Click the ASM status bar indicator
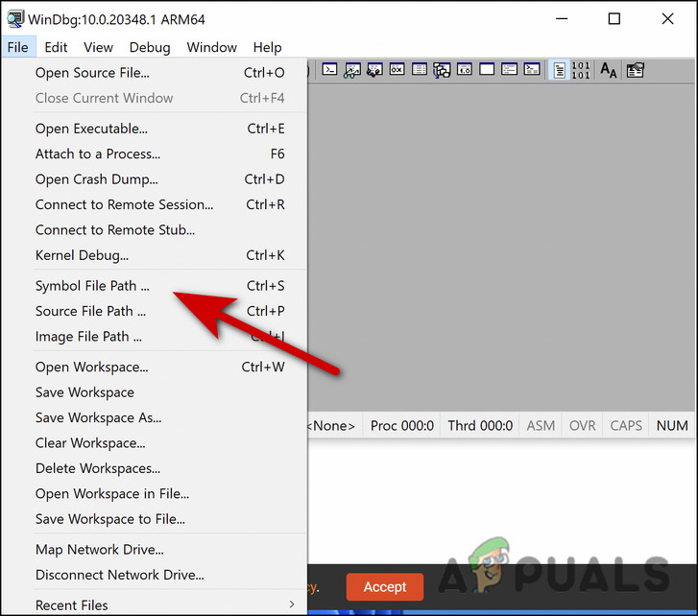The height and width of the screenshot is (616, 698). (x=541, y=426)
